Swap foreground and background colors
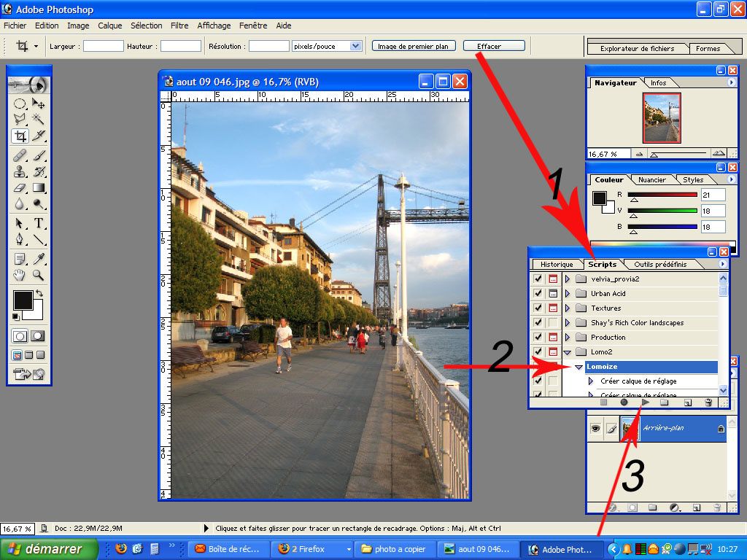Screen dimensions: 747x560 tap(39, 293)
